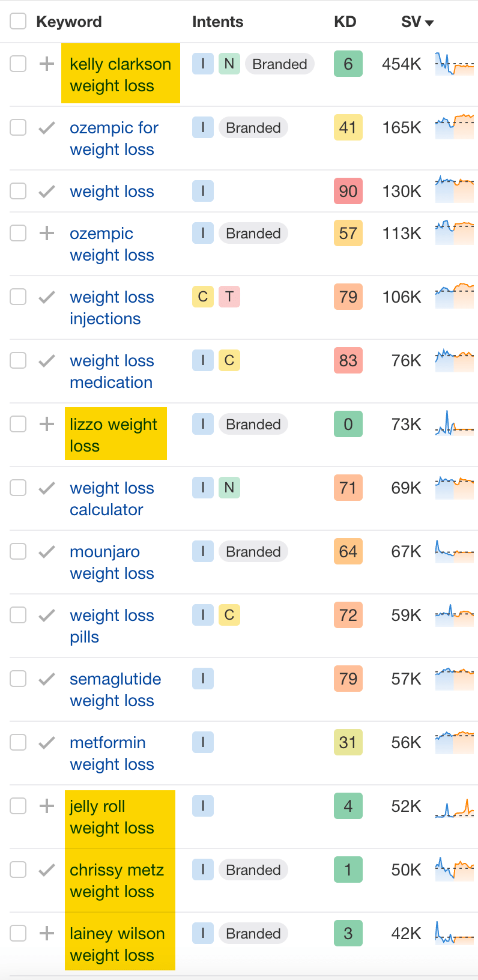Sort by SV using the dropdown arrow

(x=429, y=23)
